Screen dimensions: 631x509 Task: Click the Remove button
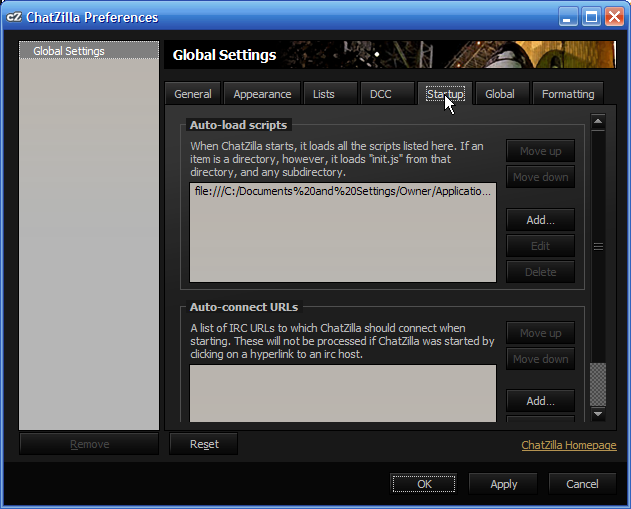tap(89, 444)
